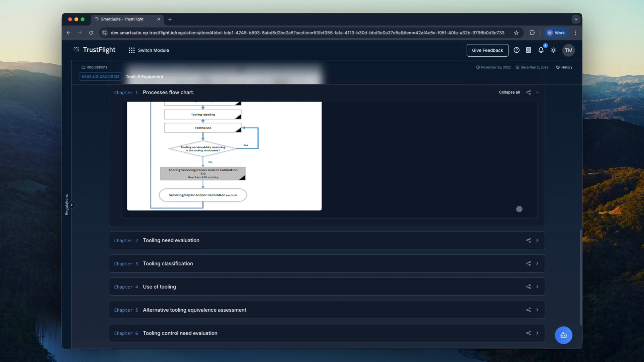Open the Switch Module grid menu
The image size is (644, 362).
149,50
